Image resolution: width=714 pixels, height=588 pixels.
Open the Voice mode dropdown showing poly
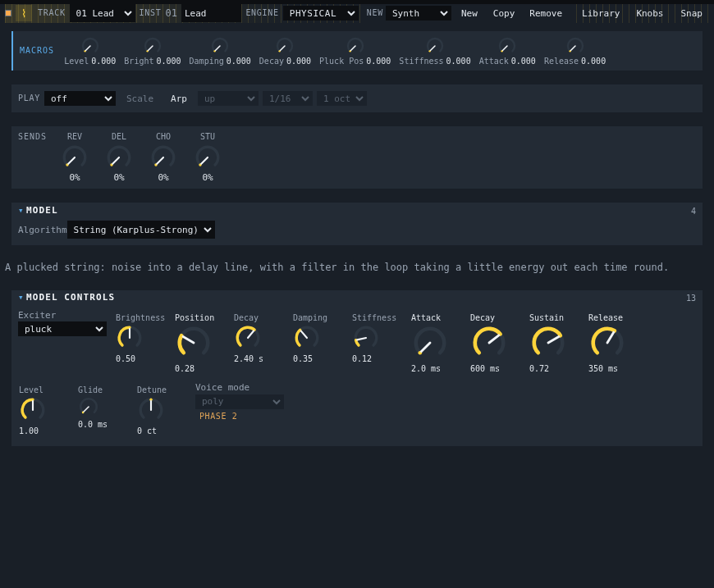pyautogui.click(x=240, y=401)
